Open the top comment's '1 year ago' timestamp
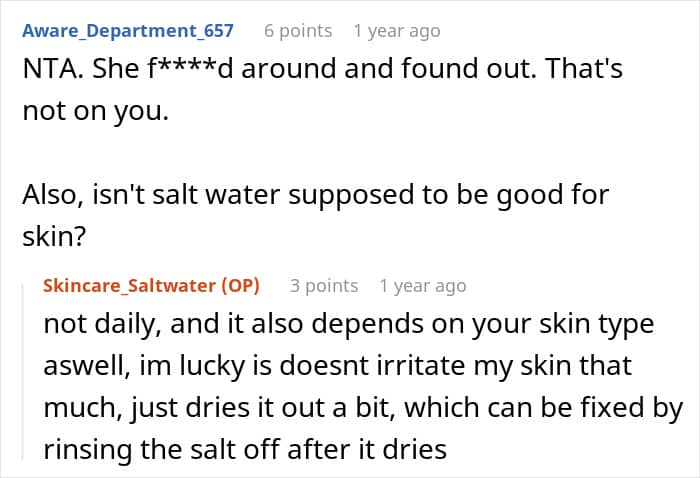This screenshot has height=478, width=700. click(396, 31)
